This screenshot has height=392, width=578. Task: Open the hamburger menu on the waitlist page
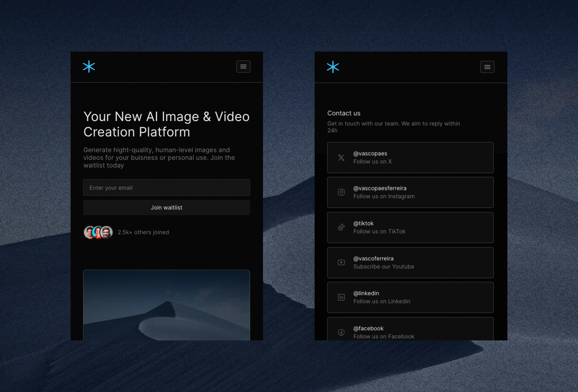pos(243,67)
